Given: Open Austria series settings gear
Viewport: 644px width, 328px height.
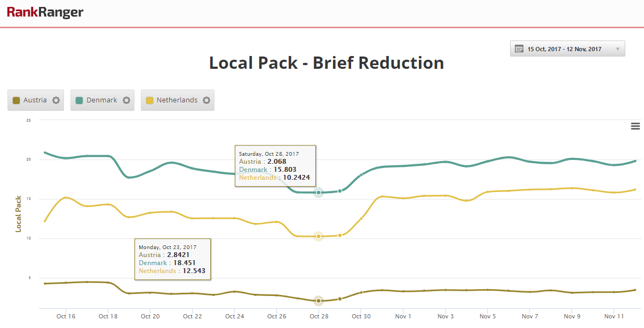Looking at the screenshot, I should 56,100.
